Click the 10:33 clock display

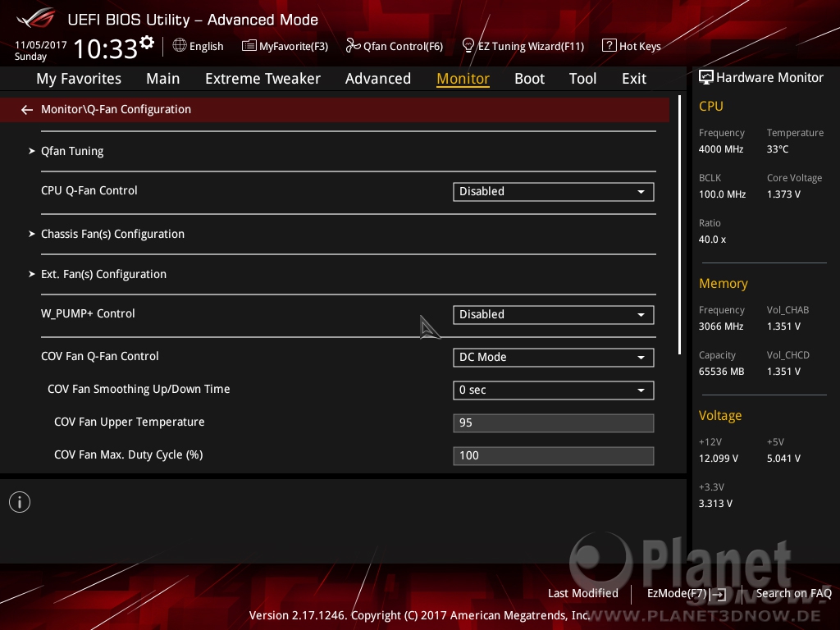[x=105, y=48]
